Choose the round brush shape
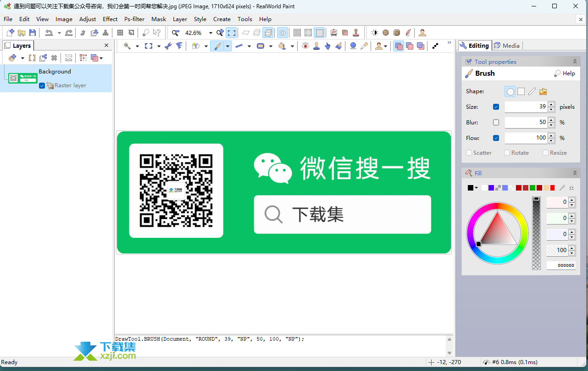Image resolution: width=588 pixels, height=371 pixels. point(510,91)
